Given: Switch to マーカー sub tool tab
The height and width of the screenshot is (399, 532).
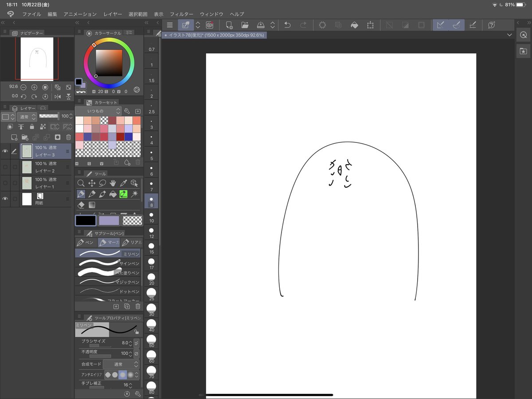Looking at the screenshot, I should tap(109, 243).
